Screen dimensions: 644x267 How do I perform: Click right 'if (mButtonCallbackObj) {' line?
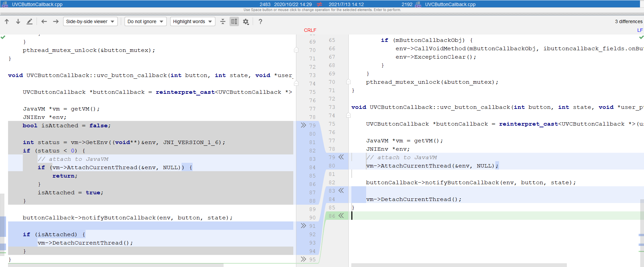tap(427, 40)
